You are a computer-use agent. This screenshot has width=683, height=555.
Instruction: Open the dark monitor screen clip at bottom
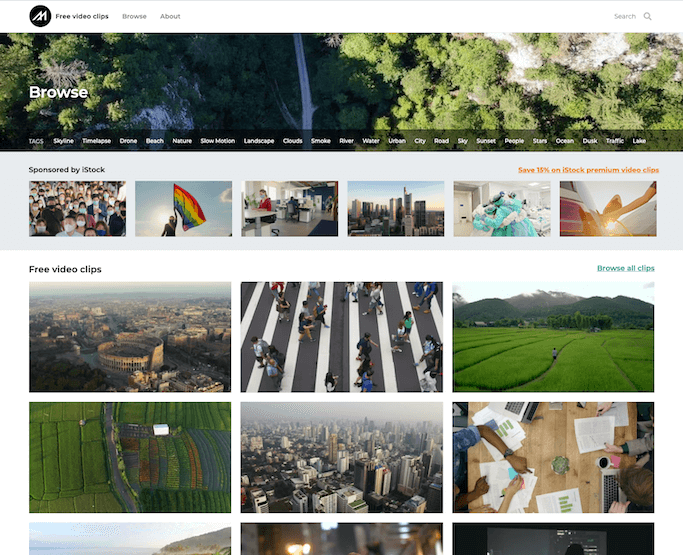click(553, 539)
